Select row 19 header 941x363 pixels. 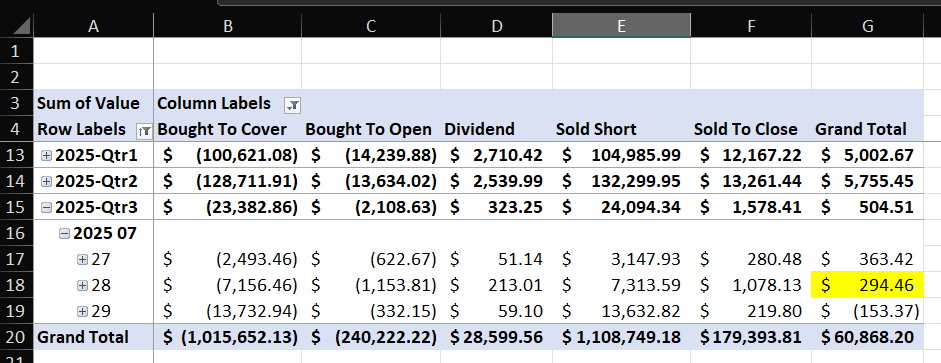[x=17, y=311]
